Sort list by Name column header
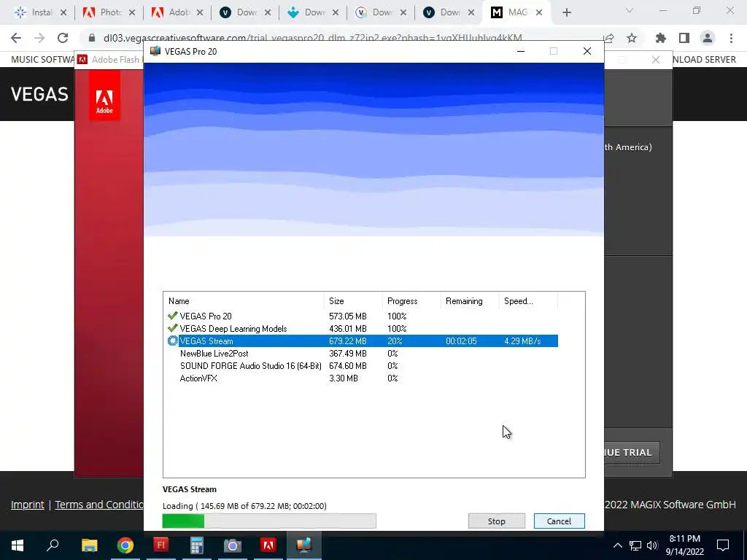 [x=244, y=301]
